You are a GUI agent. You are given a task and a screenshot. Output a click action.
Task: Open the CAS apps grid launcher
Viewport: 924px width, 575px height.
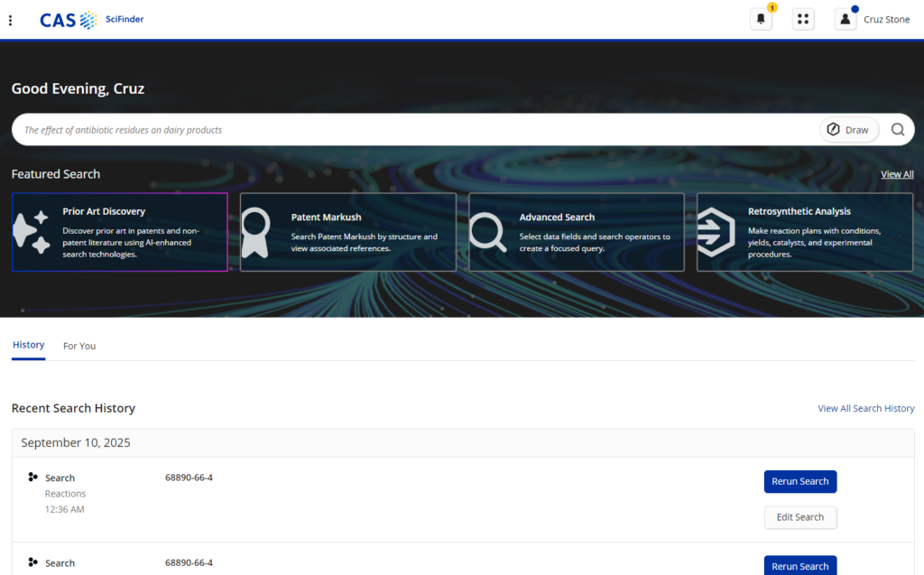click(x=803, y=19)
